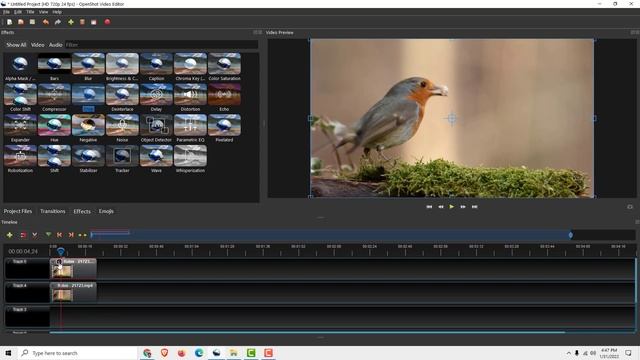
Task: Click the Redo arrow icon
Action: 58,22
